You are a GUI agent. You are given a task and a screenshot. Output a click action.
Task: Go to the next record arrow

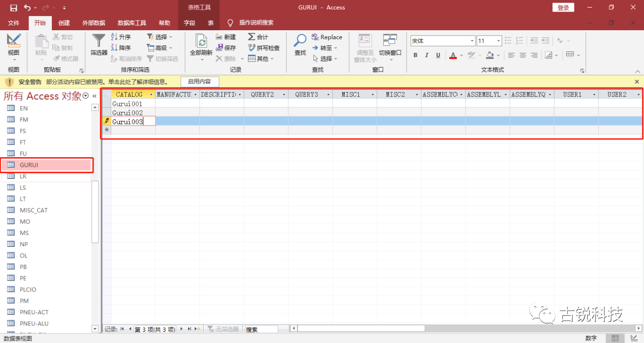tap(182, 329)
